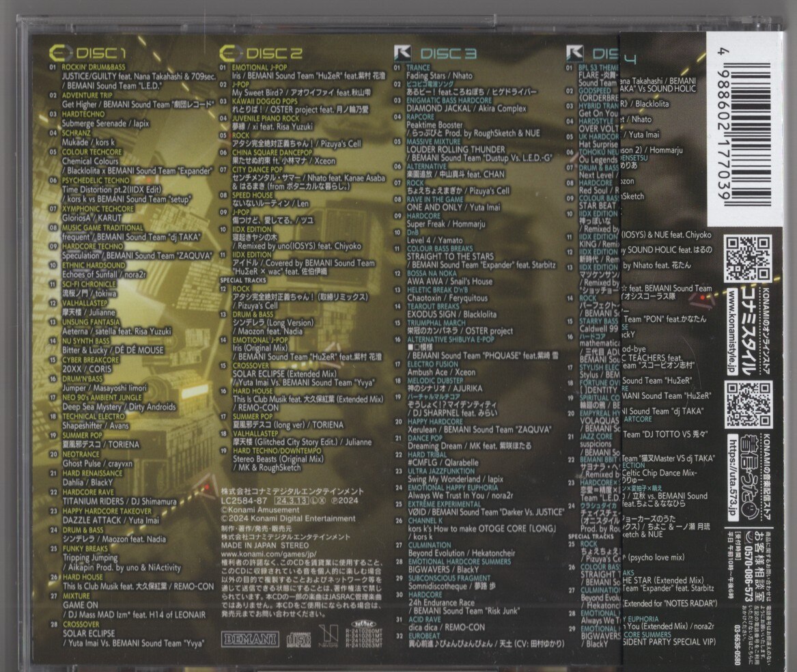
Task: Click the boxed date "24.3.13"
Action: tap(290, 501)
